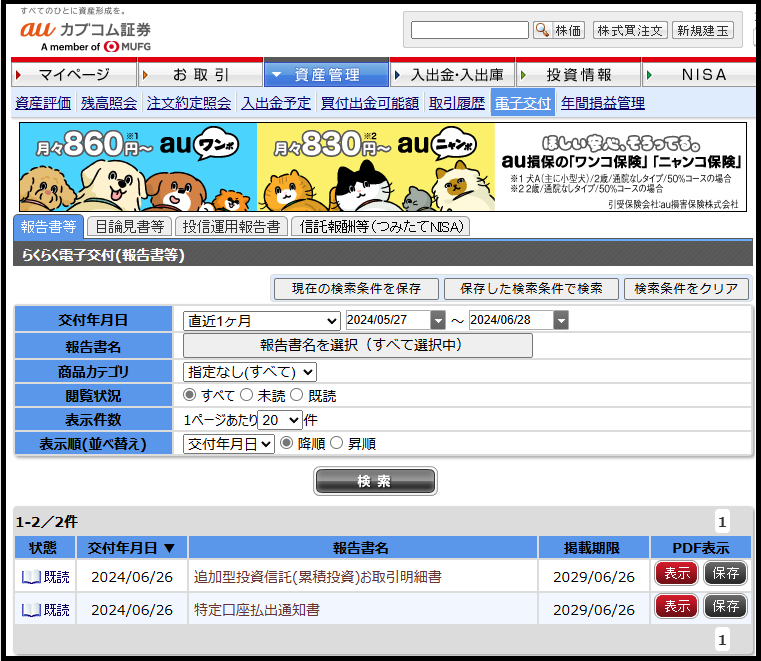This screenshot has height=661, width=761.
Task: Select the 未読 radio button
Action: tap(247, 395)
